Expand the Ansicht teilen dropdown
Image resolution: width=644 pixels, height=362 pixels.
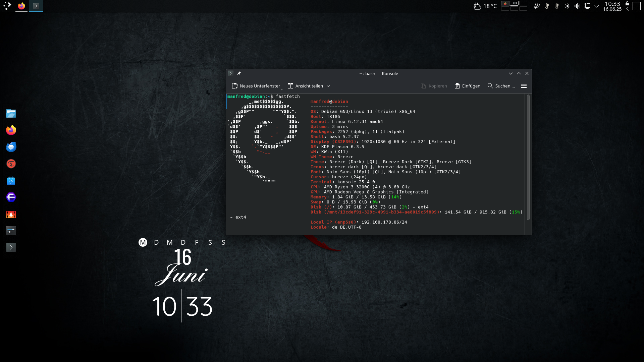click(x=328, y=86)
